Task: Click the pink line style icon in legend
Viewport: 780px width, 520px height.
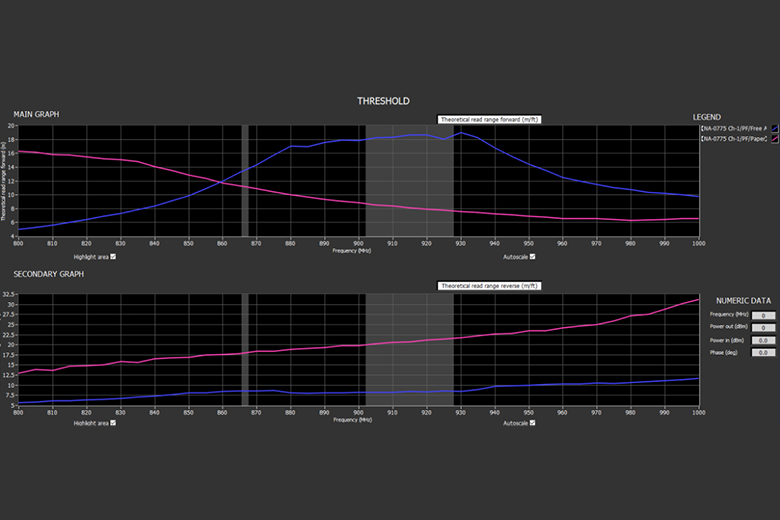Action: coord(775,139)
